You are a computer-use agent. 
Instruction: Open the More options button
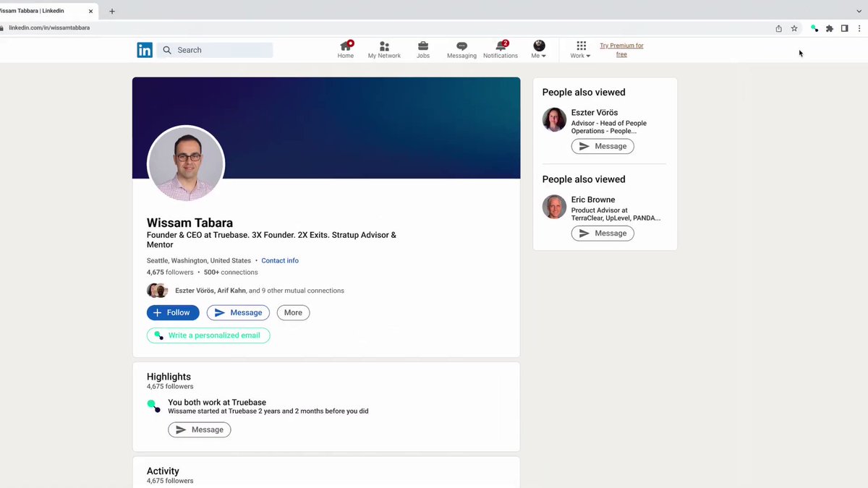(293, 312)
